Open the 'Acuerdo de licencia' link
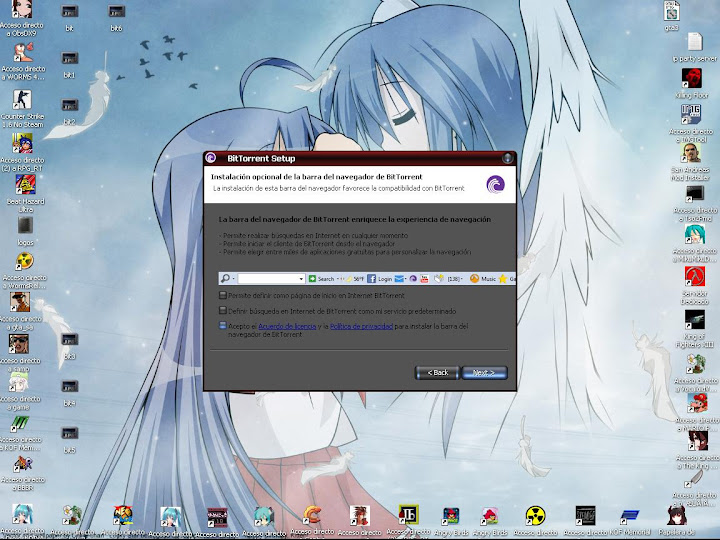The height and width of the screenshot is (540, 720). [287, 326]
